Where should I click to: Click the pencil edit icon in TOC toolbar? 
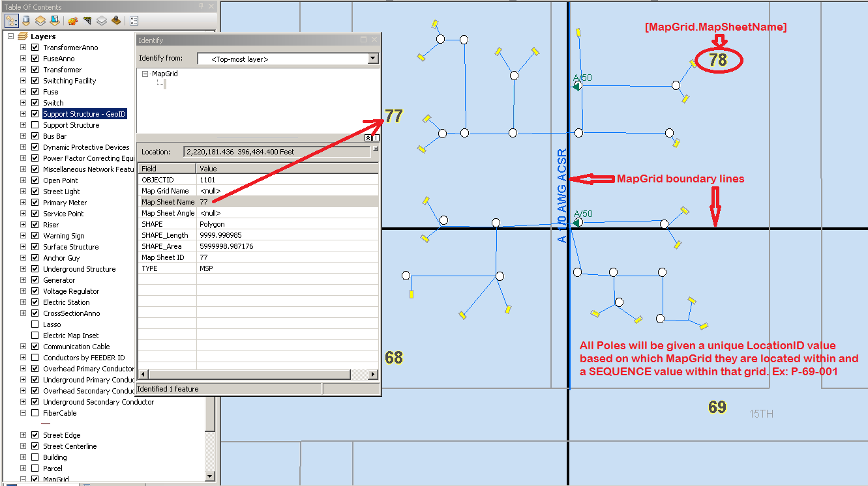click(x=72, y=20)
